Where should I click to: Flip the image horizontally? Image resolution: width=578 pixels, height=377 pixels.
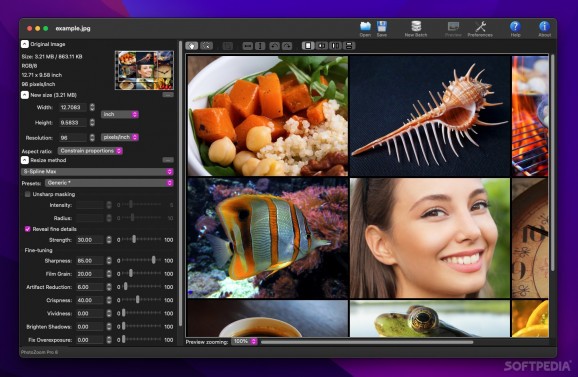247,46
